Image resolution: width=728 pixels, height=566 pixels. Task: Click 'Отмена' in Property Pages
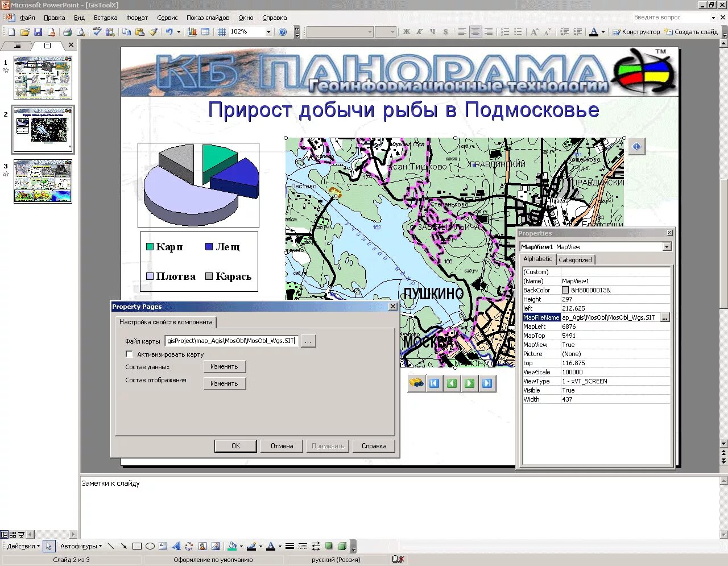(x=282, y=446)
